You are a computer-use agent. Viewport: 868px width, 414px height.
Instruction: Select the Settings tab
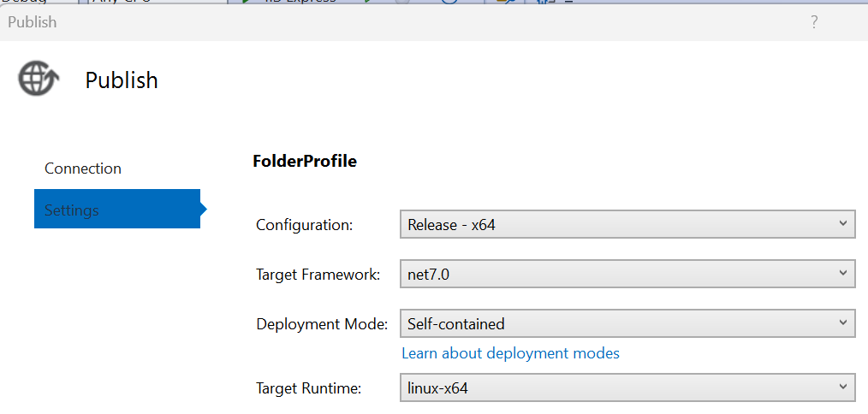tap(116, 209)
